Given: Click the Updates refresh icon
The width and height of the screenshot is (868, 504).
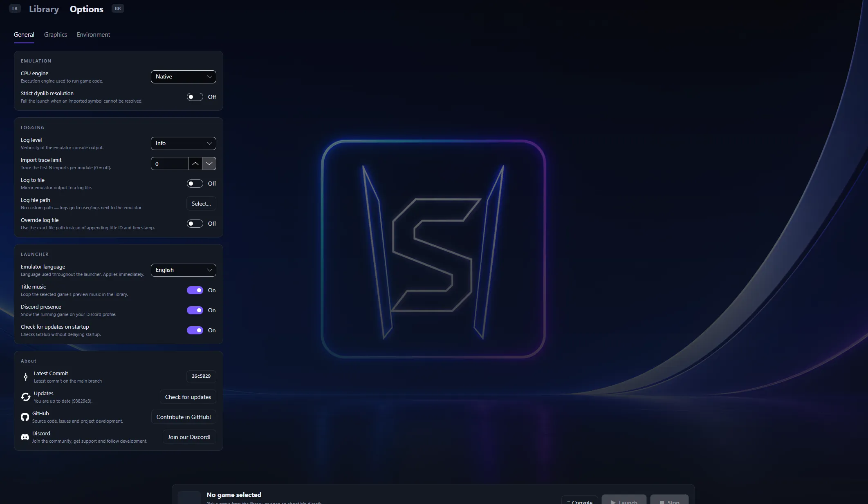Looking at the screenshot, I should pos(26,397).
